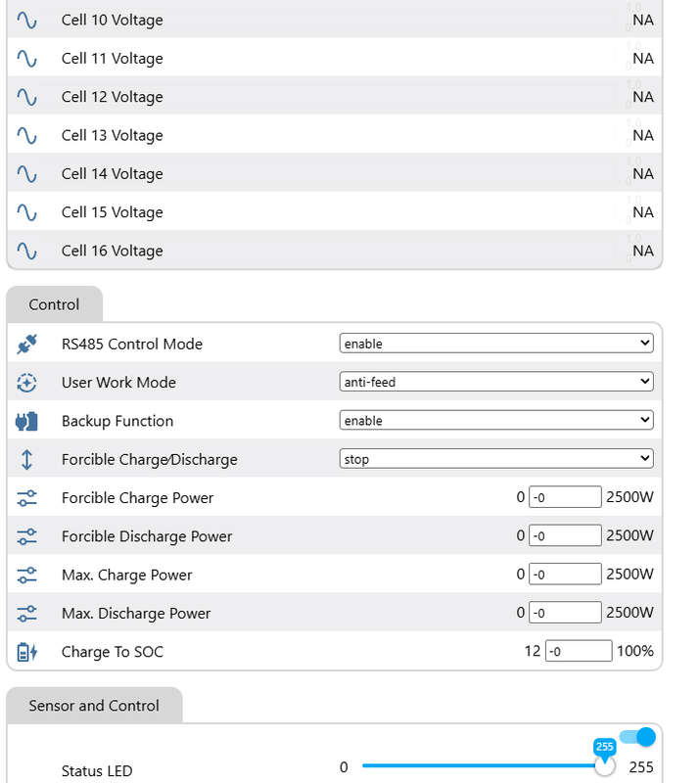Click the Status LED brightness slider handle
The width and height of the screenshot is (700, 783).
[605, 766]
